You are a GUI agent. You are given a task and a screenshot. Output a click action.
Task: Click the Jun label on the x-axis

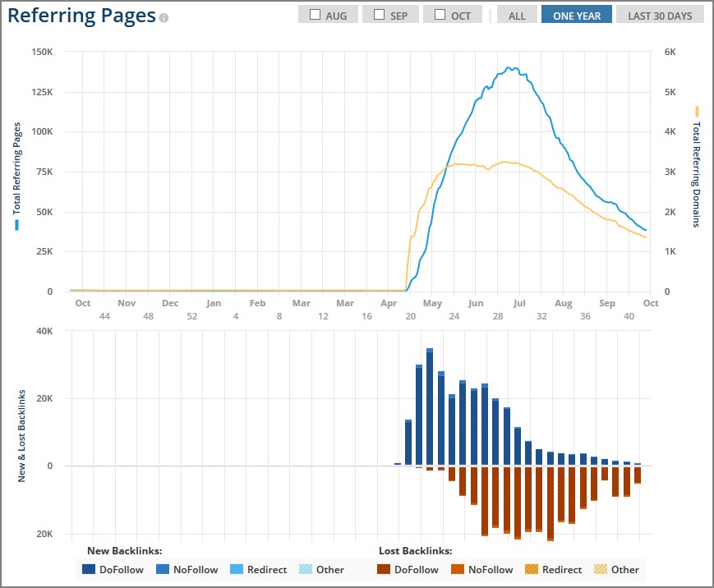(x=476, y=303)
